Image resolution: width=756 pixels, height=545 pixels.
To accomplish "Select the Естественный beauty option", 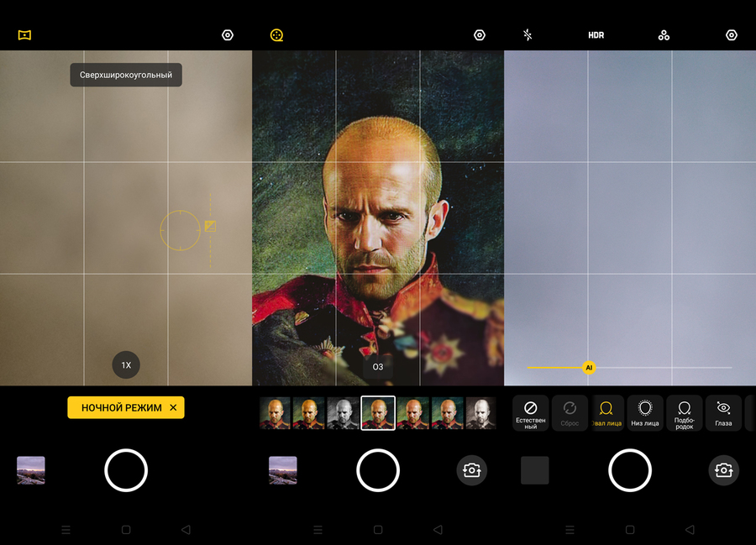I will click(530, 413).
